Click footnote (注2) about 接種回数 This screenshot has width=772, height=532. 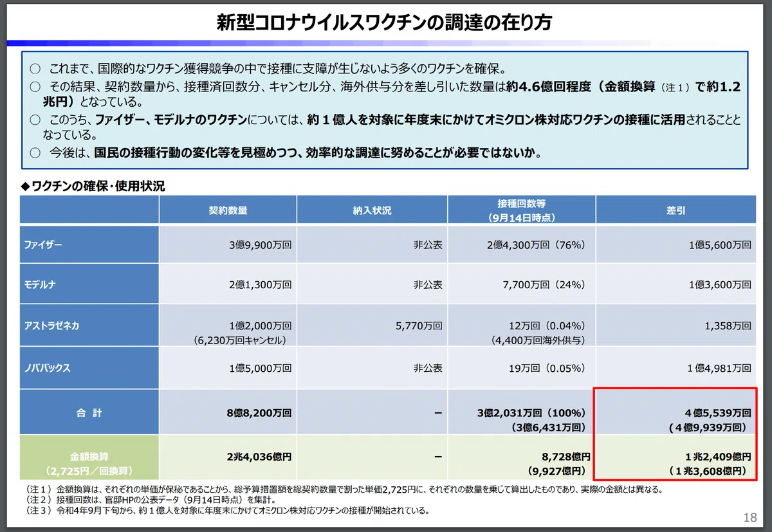[x=151, y=500]
